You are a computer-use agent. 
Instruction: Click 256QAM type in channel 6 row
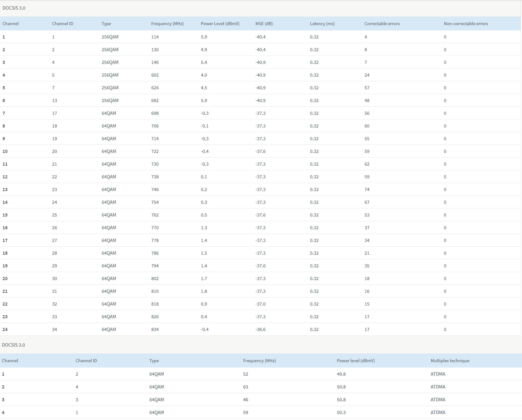point(110,101)
